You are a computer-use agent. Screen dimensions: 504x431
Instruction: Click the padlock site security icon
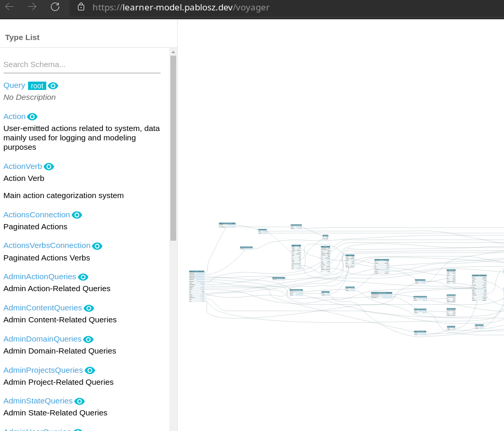click(81, 7)
